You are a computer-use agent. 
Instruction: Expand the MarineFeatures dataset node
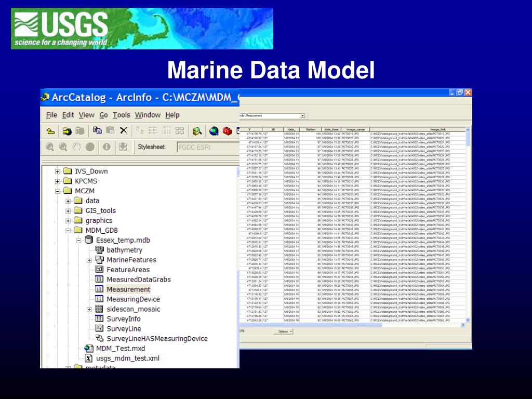point(89,260)
